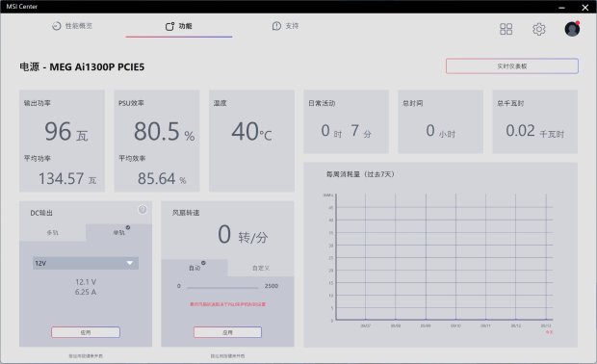Show help for the DC输出 panel

click(x=142, y=209)
